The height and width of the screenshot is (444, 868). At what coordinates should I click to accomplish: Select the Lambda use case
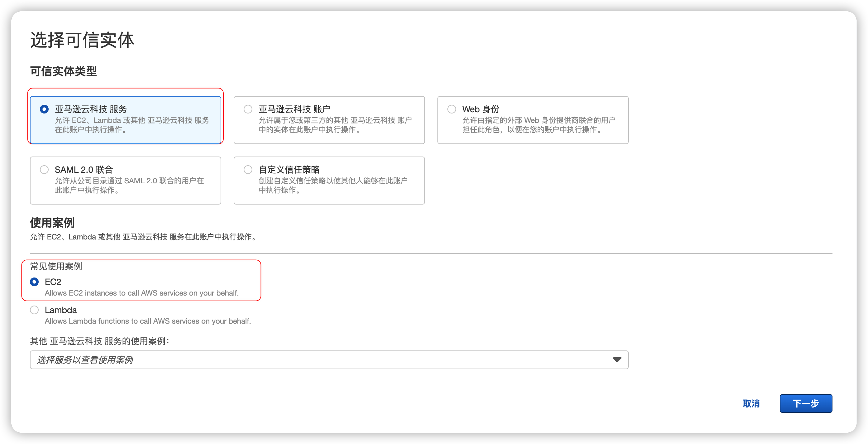click(x=34, y=310)
